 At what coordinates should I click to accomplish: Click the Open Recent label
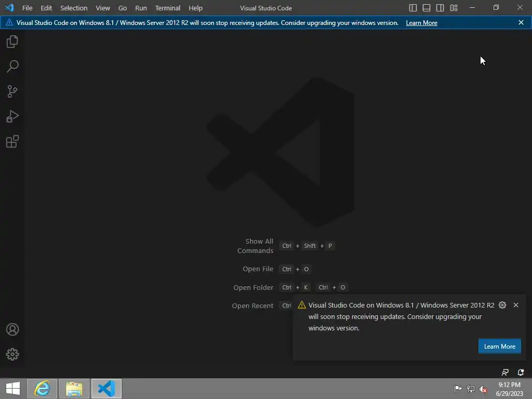(252, 305)
